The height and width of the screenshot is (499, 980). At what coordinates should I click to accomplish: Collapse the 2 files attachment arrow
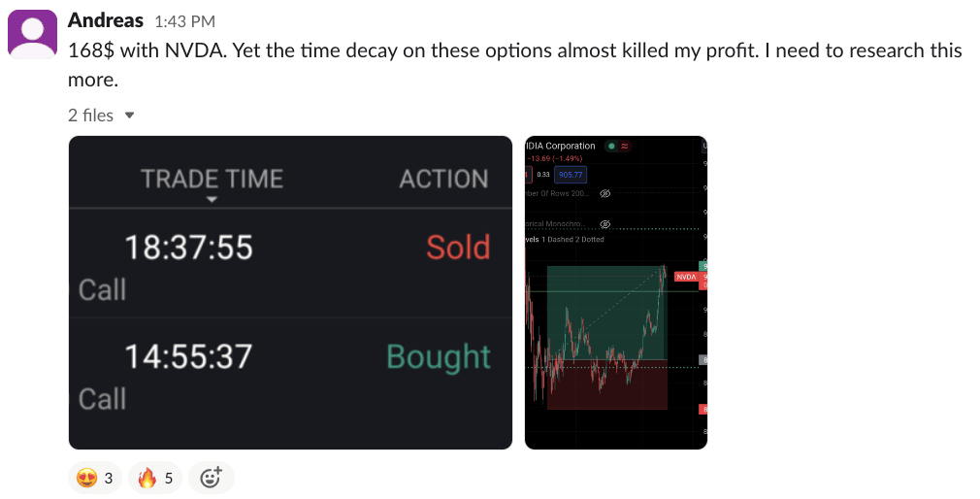click(130, 116)
